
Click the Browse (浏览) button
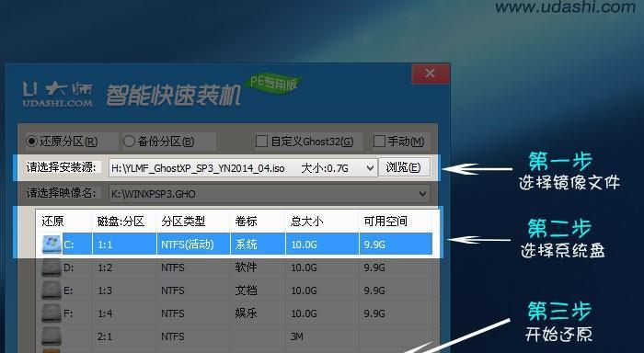tap(404, 167)
